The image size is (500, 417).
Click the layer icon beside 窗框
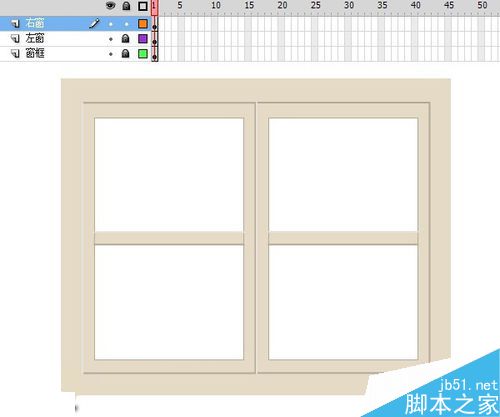15,53
